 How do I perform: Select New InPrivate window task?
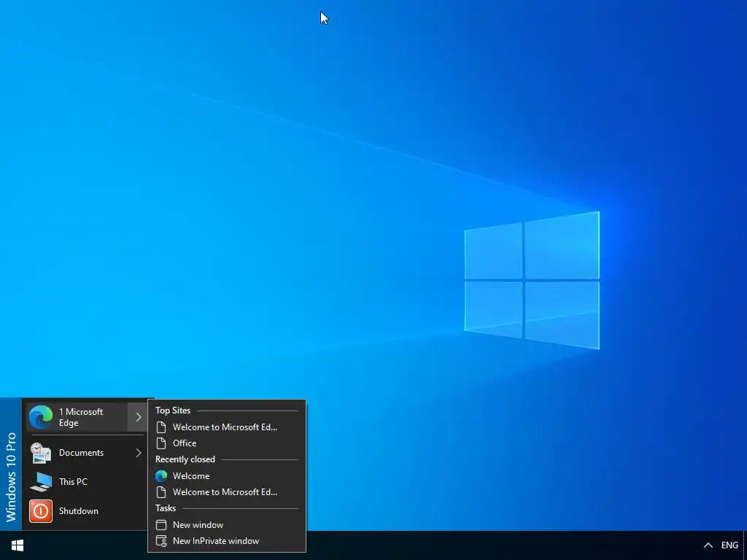227,541
